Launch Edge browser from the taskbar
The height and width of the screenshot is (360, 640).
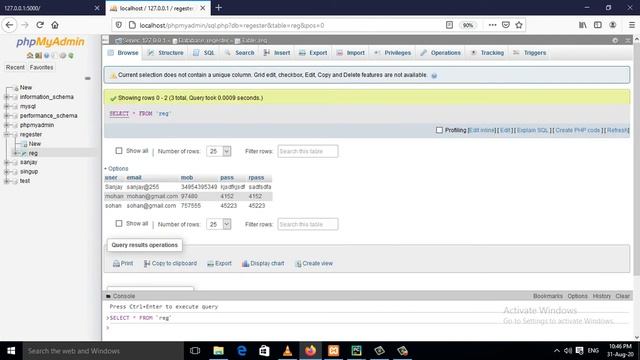coord(242,351)
